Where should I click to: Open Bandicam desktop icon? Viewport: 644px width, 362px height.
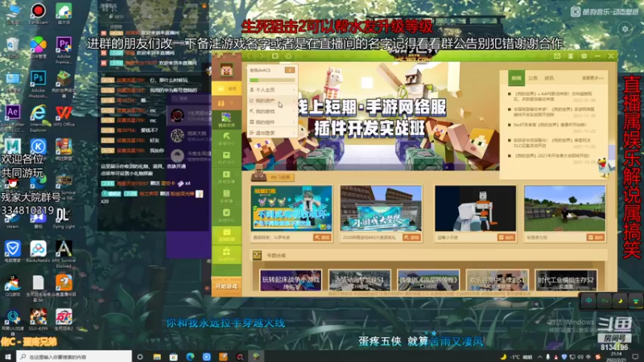click(38, 14)
